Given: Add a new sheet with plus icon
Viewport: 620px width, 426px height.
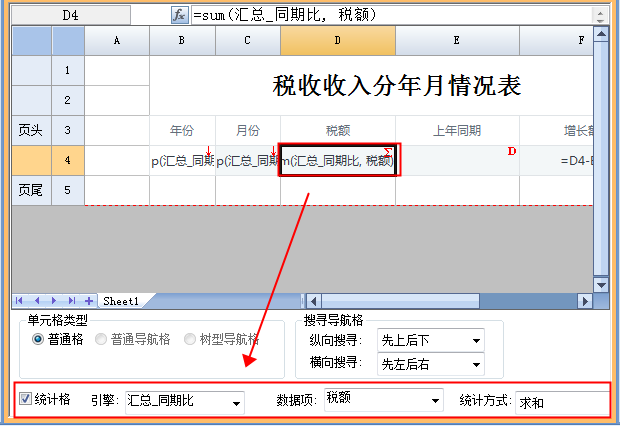Looking at the screenshot, I should coord(89,300).
